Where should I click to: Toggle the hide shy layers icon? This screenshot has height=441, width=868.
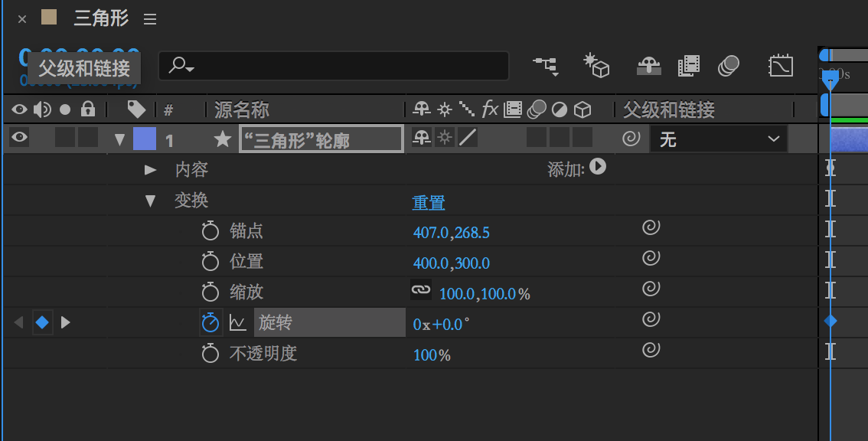point(649,66)
